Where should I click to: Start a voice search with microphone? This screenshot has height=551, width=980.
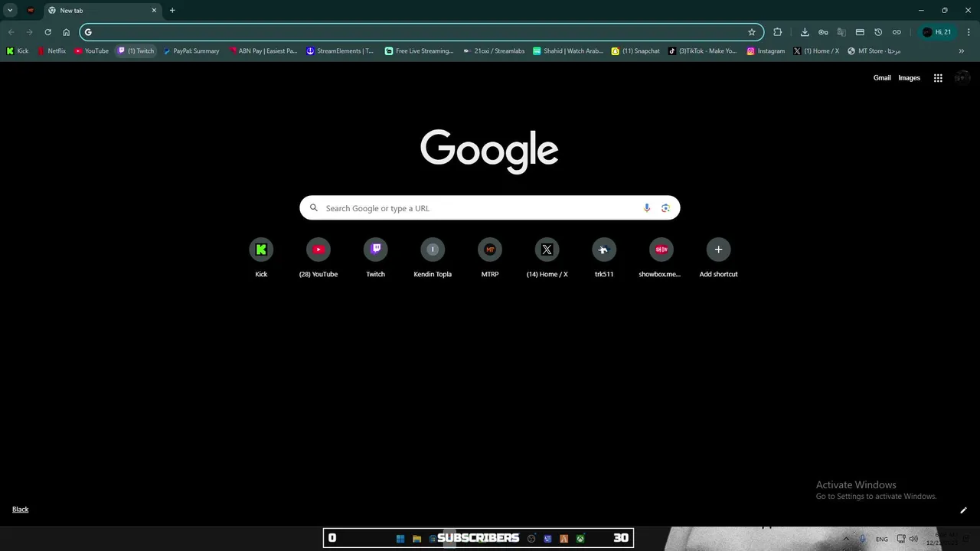click(647, 208)
